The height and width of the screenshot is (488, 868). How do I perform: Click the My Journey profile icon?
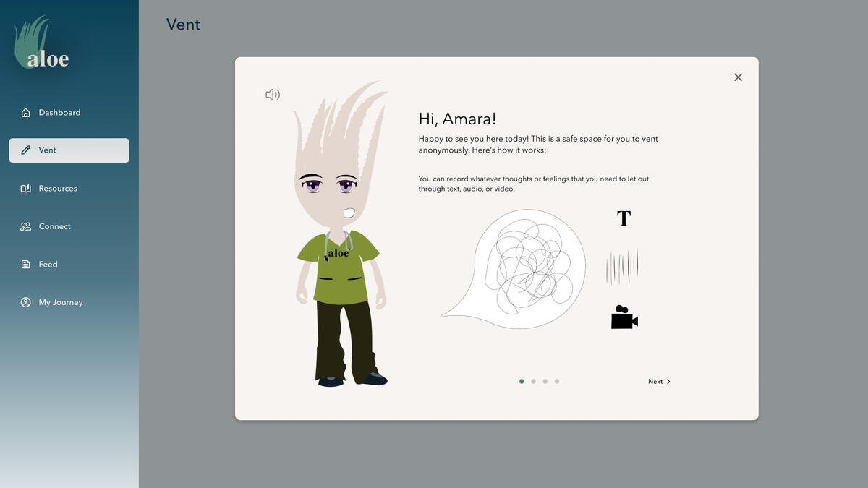(x=26, y=302)
